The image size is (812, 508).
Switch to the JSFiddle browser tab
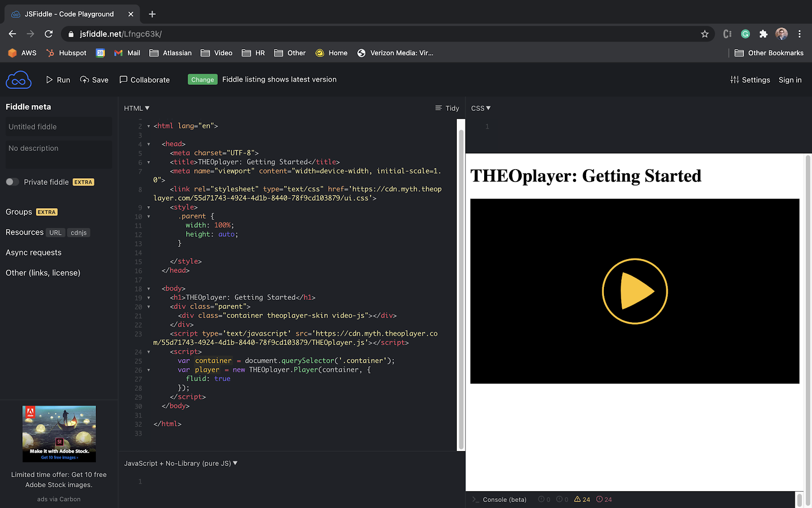point(69,14)
